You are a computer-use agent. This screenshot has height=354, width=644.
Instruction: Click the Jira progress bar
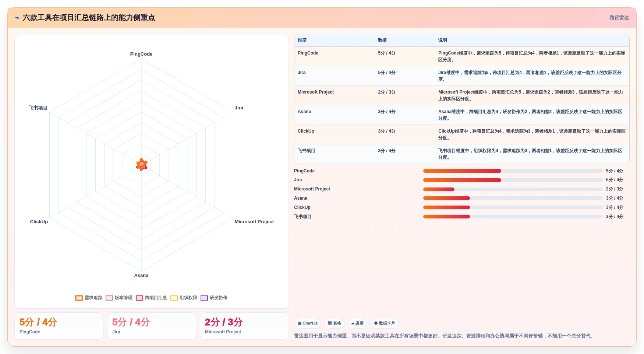(513, 180)
